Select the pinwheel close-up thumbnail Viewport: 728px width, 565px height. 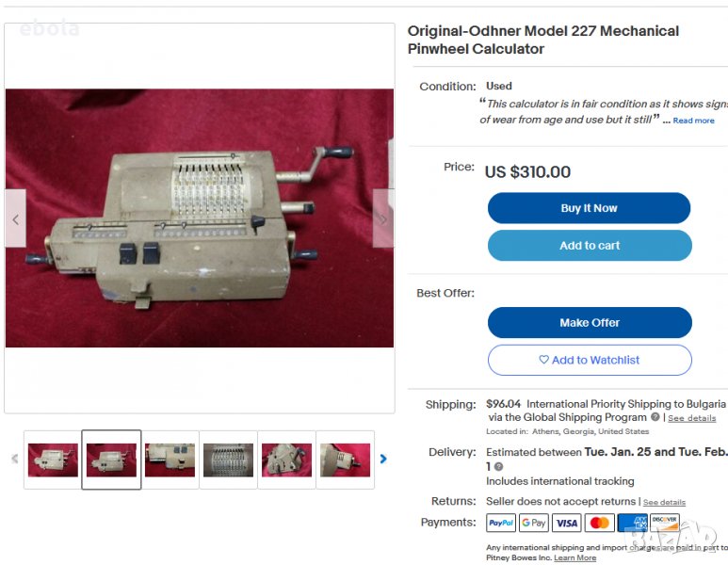(229, 460)
